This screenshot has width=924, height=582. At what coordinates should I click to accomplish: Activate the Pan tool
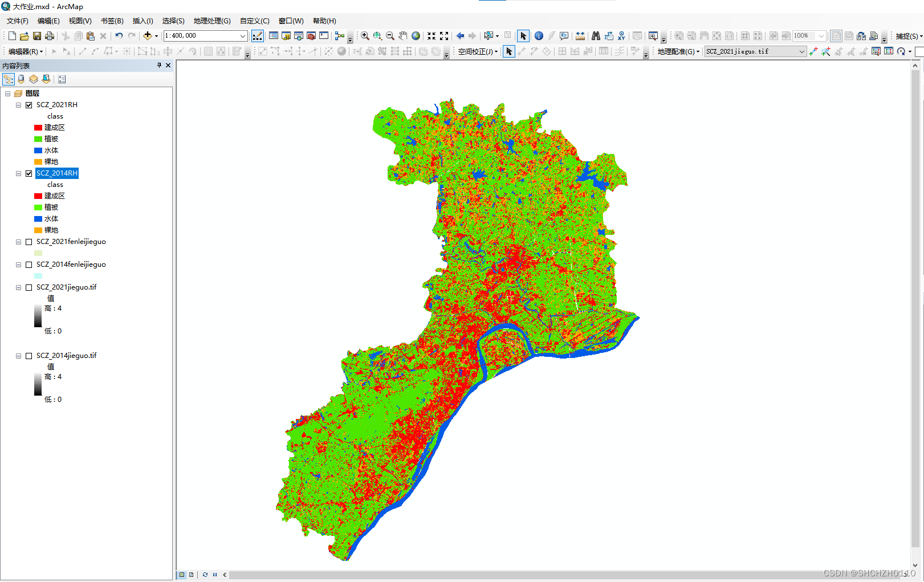(x=402, y=35)
